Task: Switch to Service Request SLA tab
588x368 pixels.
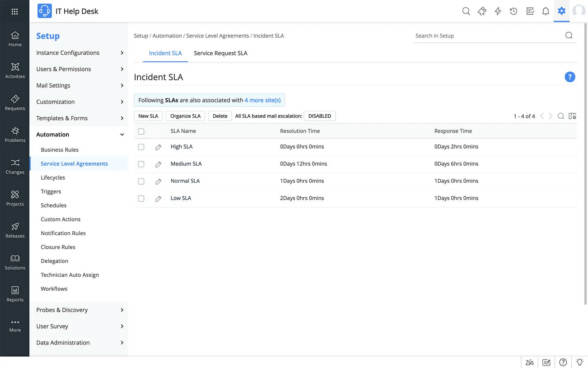Action: 220,53
